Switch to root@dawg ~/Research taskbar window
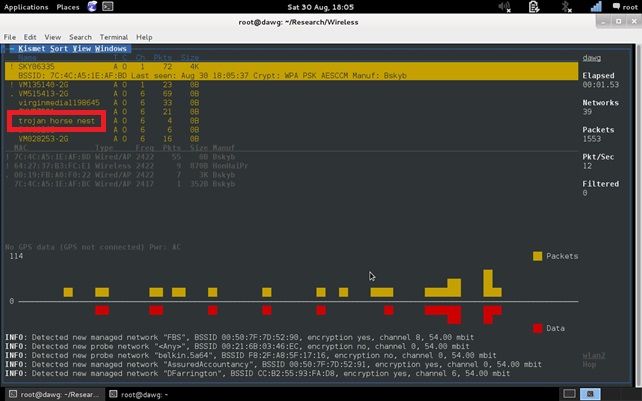 click(53, 394)
